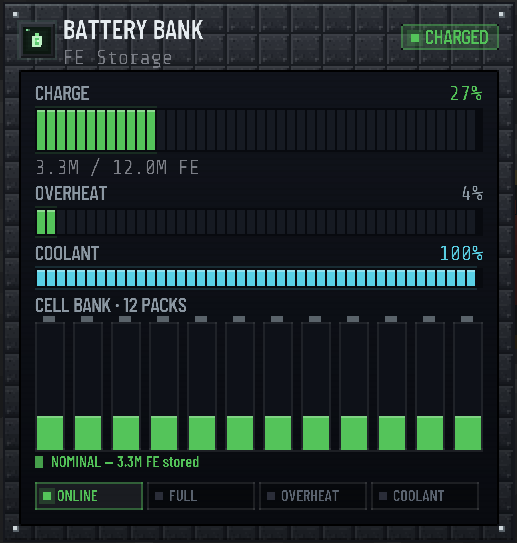Click the 4% overheat value
The height and width of the screenshot is (543, 517).
(x=472, y=193)
